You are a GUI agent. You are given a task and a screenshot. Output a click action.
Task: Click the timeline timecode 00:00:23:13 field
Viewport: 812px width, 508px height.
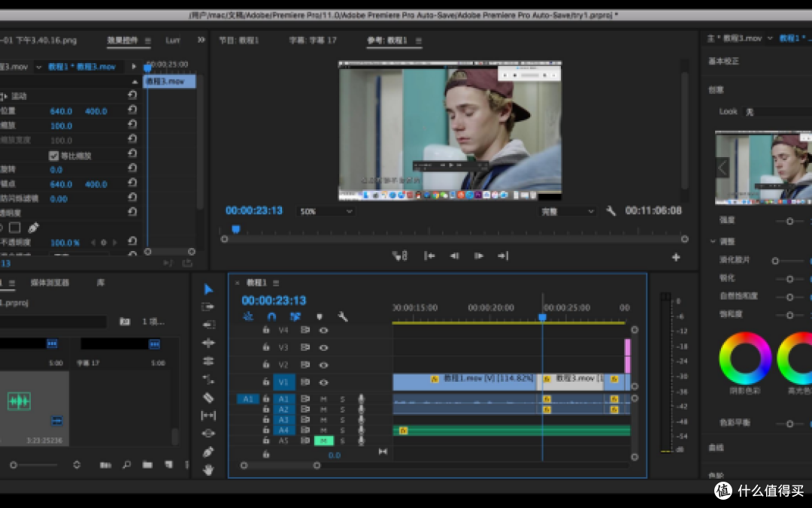pos(274,301)
